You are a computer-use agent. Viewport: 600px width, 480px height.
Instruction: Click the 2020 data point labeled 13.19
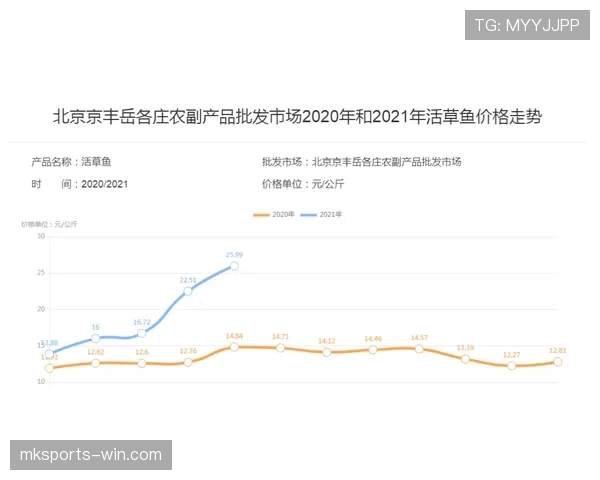tap(465, 359)
